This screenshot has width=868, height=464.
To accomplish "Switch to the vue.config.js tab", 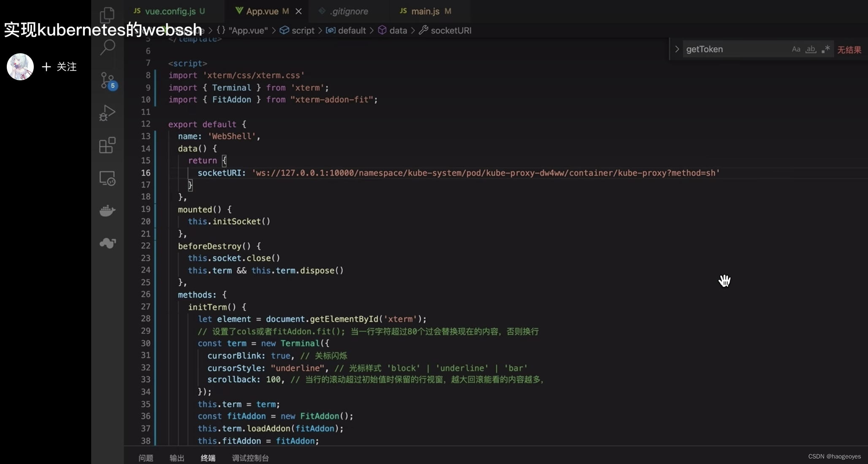I will pos(170,11).
